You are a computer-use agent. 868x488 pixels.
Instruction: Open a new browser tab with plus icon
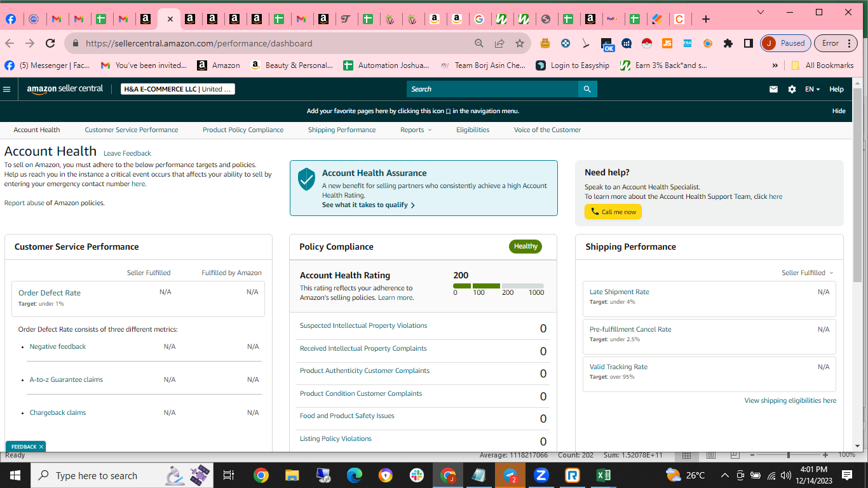705,19
